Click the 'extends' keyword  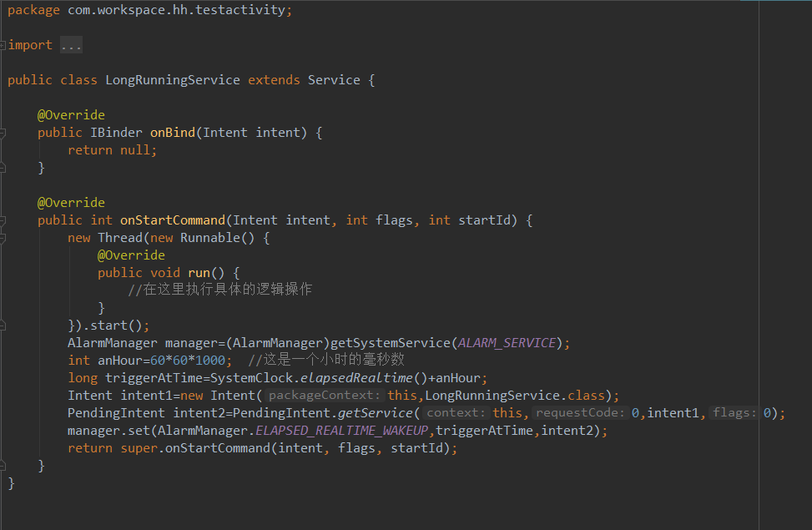(274, 80)
